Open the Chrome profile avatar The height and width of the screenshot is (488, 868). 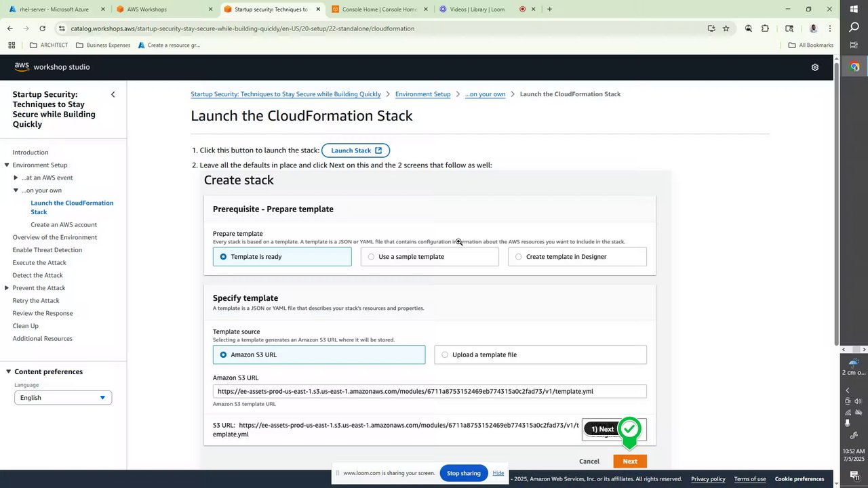click(x=814, y=28)
